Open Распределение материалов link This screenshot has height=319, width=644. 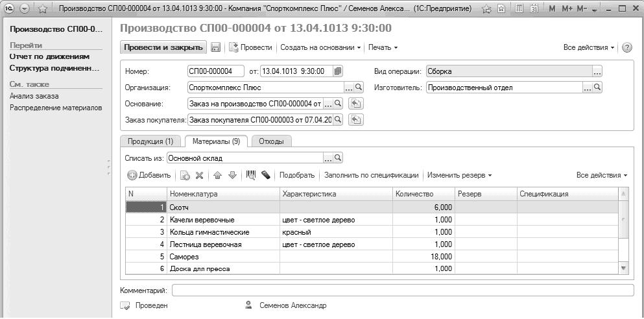point(56,108)
